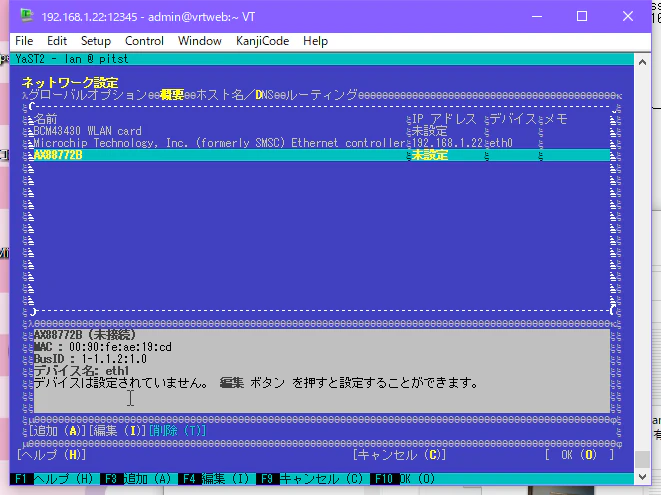Open the Edit menu
Viewport: 661px width, 495px height.
point(57,41)
